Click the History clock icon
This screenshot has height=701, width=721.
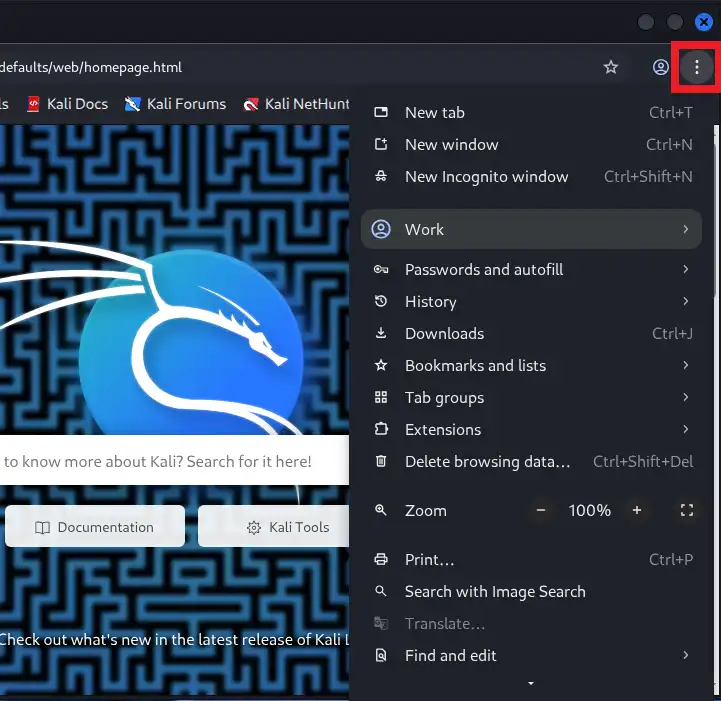(x=381, y=302)
